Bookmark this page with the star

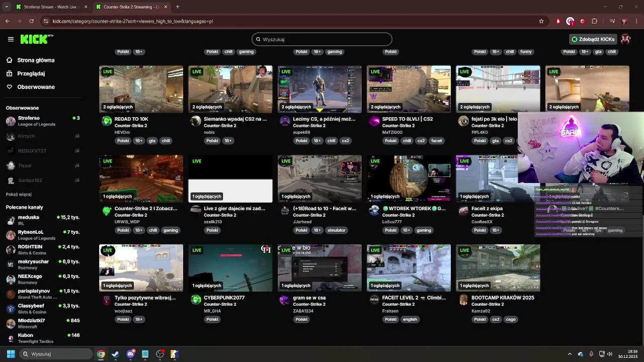541,21
